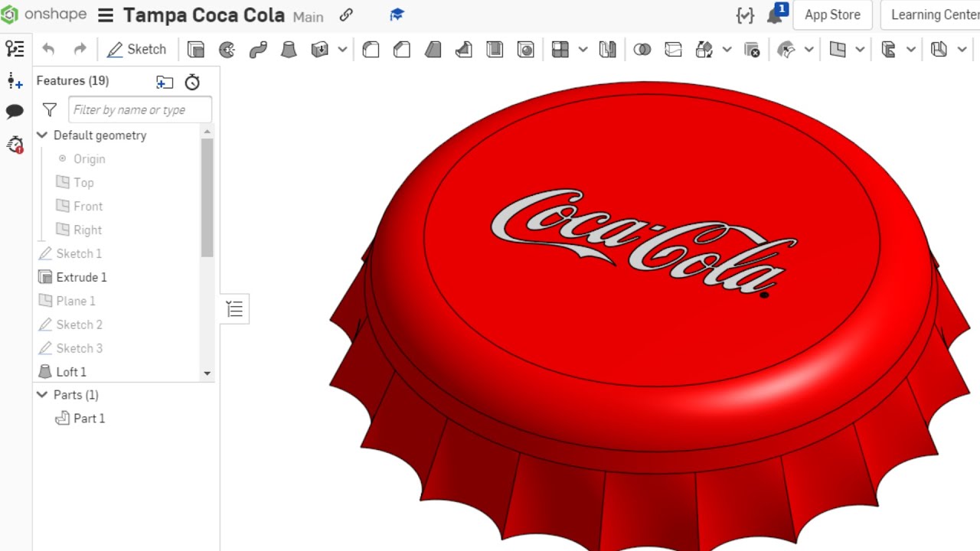980x551 pixels.
Task: Select the Sweep tool
Action: pos(258,50)
